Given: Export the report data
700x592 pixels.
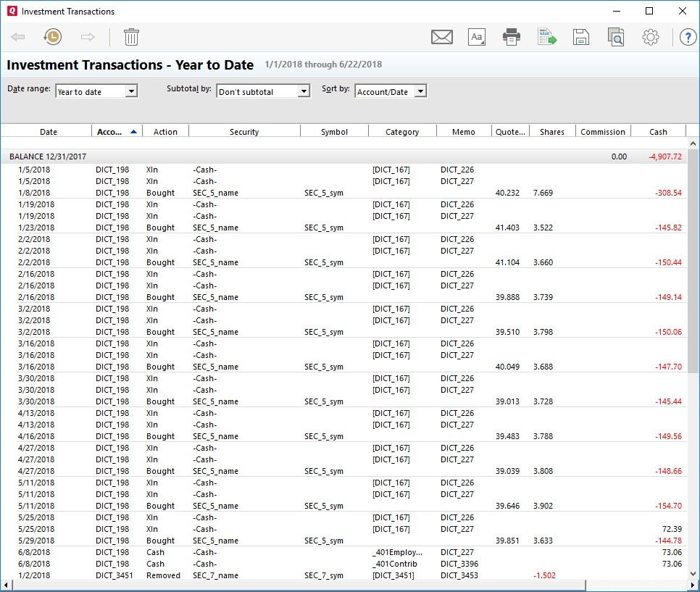Looking at the screenshot, I should 546,37.
